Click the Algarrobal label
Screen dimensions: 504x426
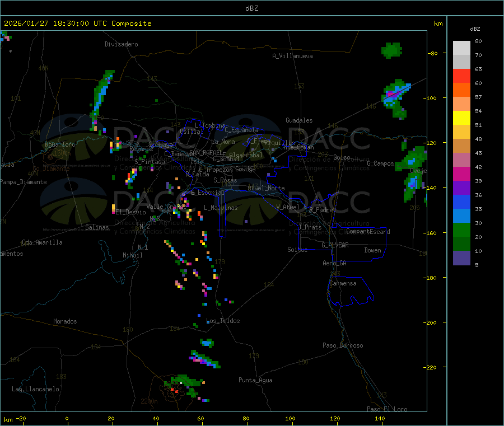246,155
